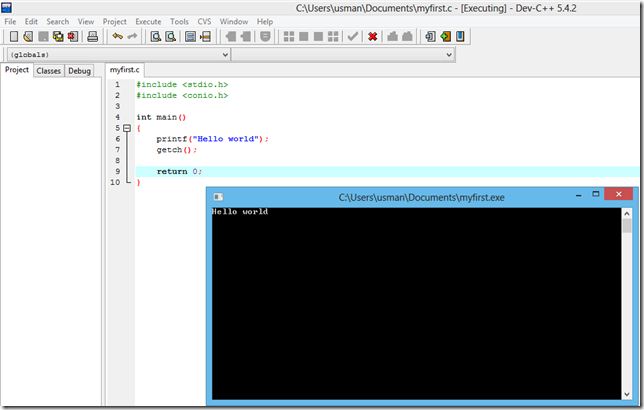The image size is (644, 410).
Task: Click the Compile grid icon in toolbar
Action: coord(289,37)
